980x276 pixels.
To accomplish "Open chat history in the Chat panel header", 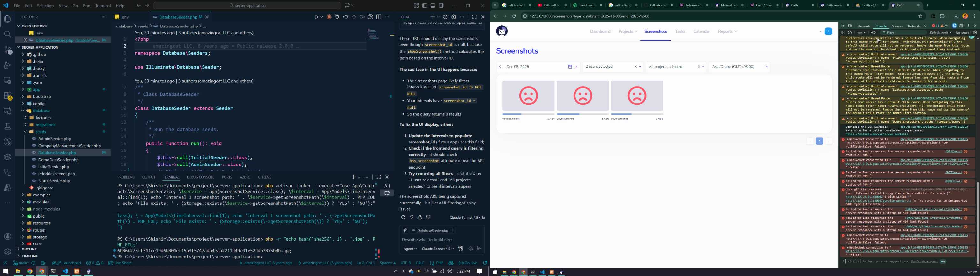I will 445,17.
